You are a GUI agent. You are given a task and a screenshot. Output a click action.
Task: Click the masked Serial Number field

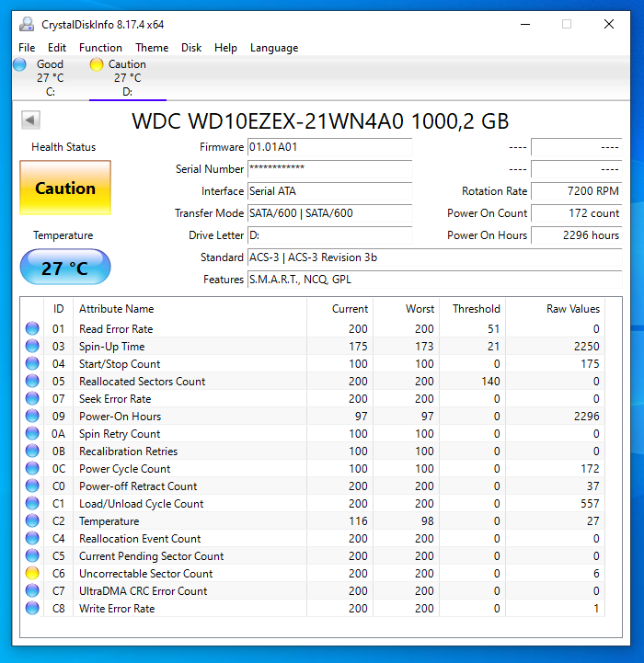click(x=329, y=169)
